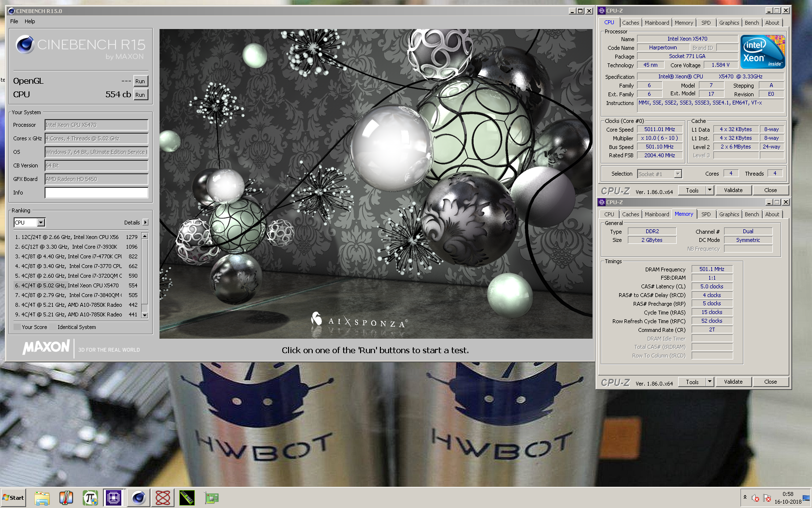
Task: Click the GFX Board field AMD Radeon HD 5450
Action: 97,179
